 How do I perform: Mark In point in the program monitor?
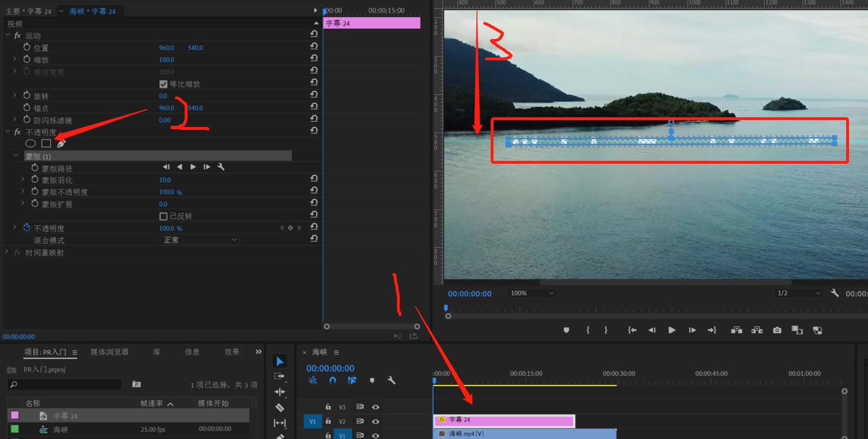587,330
